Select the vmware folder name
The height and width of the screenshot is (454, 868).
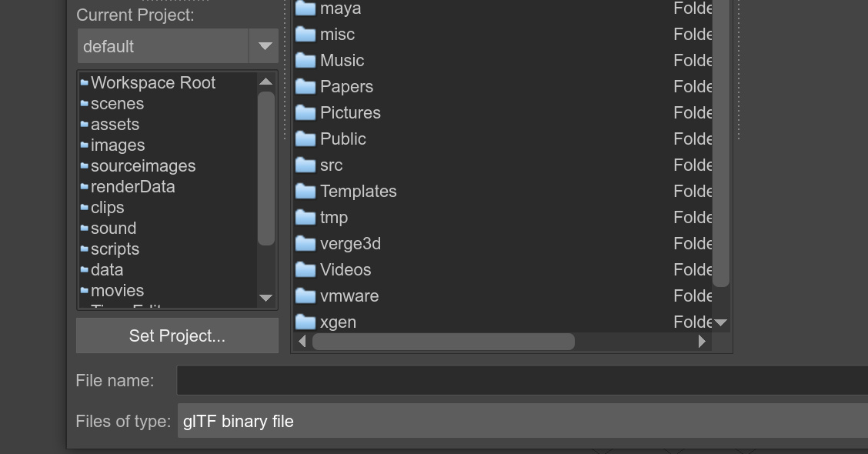(x=349, y=295)
